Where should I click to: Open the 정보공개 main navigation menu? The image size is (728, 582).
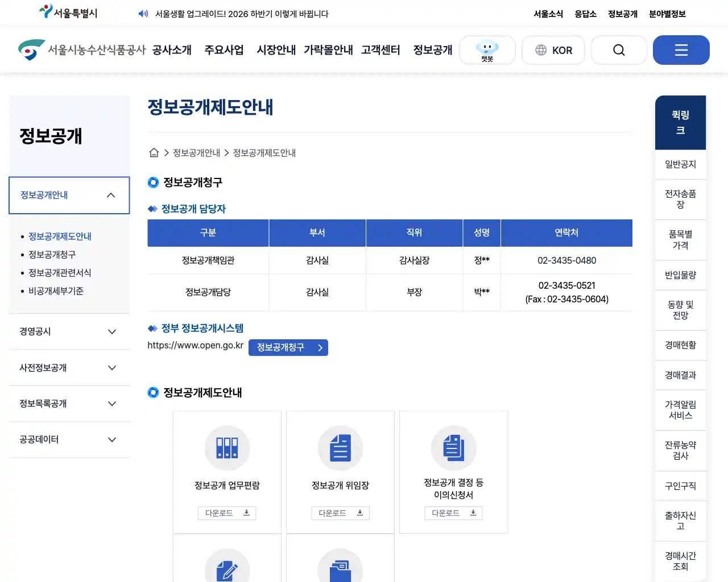(433, 50)
